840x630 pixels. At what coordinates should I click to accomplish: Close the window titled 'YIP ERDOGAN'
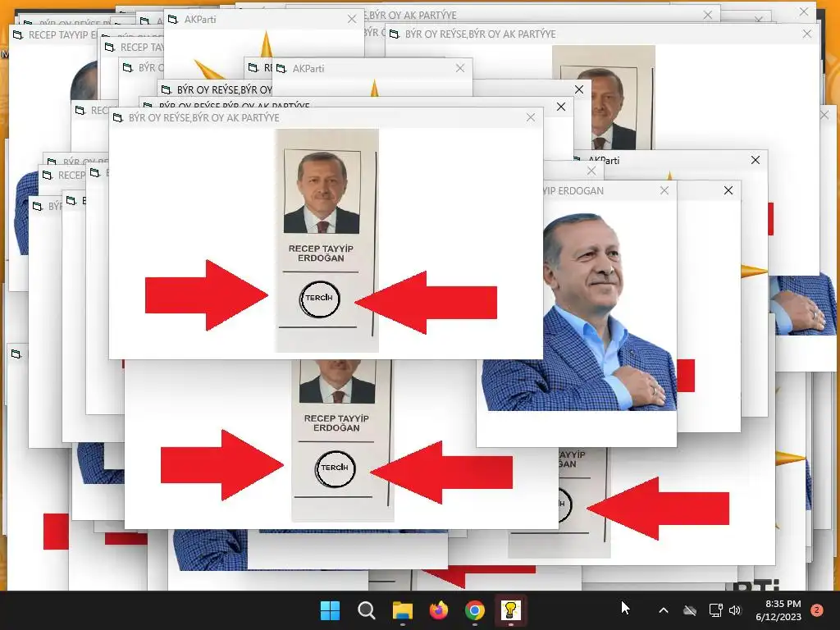point(664,190)
